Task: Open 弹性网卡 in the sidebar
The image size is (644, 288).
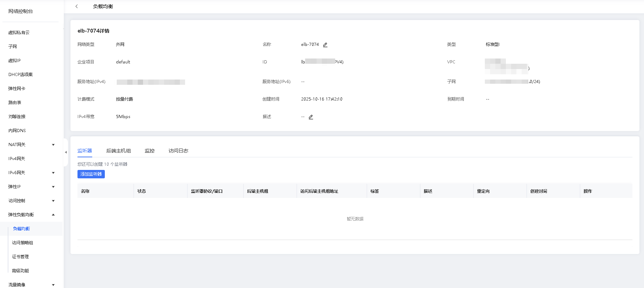Action: click(17, 89)
